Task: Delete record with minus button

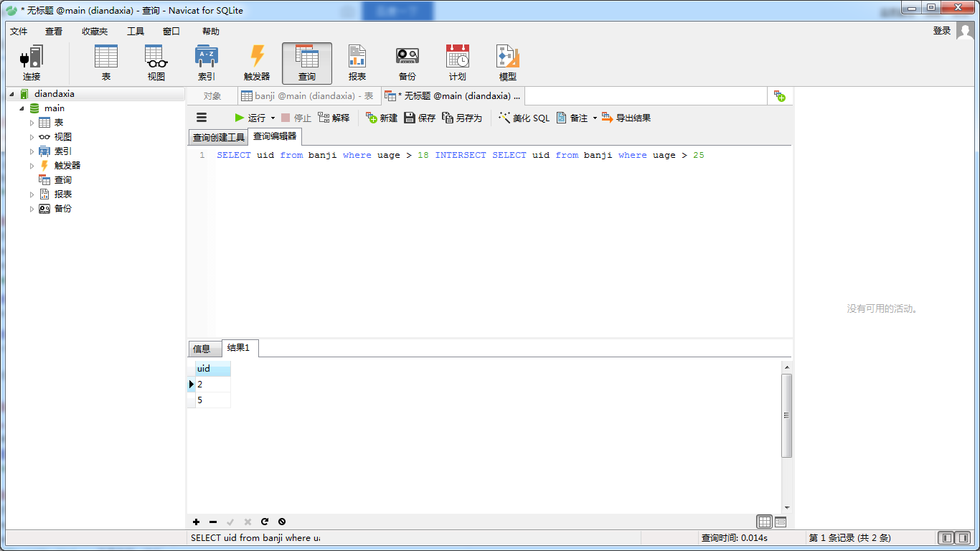Action: click(x=213, y=522)
